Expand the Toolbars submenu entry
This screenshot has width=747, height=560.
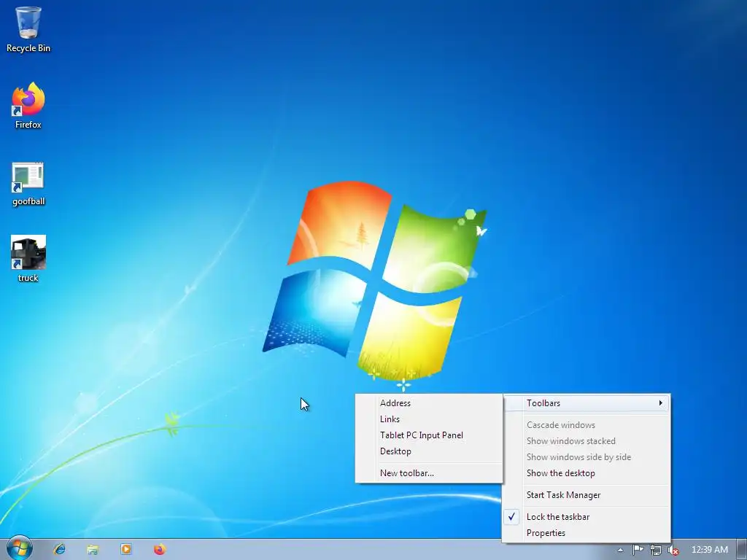[x=587, y=402]
